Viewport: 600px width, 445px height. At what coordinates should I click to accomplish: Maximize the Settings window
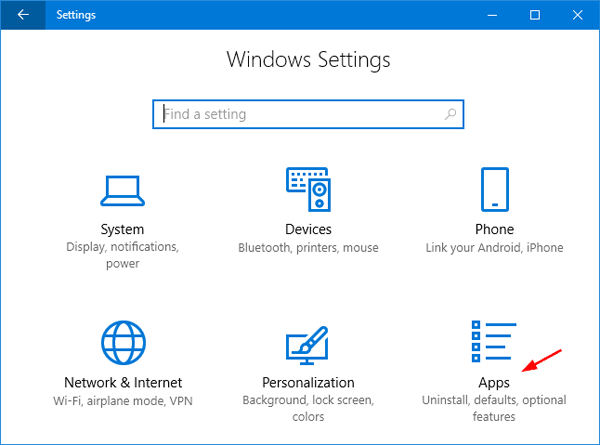click(x=535, y=15)
